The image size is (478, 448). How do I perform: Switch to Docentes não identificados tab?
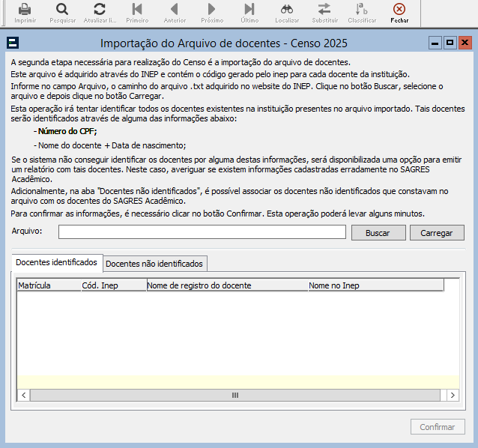click(154, 264)
